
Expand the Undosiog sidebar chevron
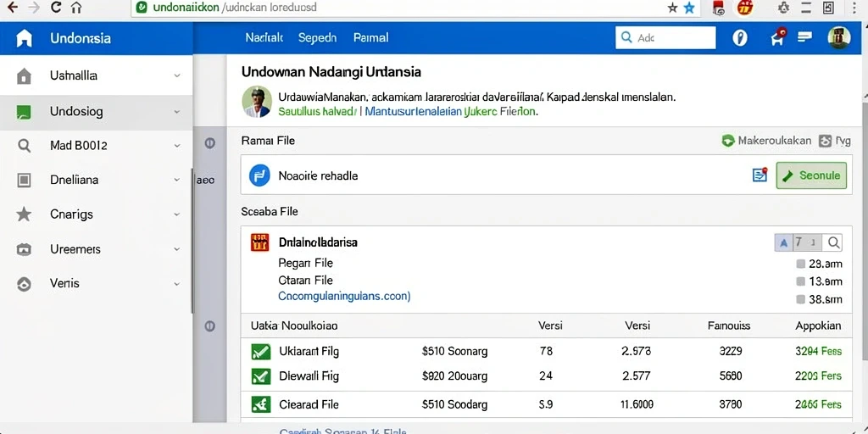click(x=176, y=112)
